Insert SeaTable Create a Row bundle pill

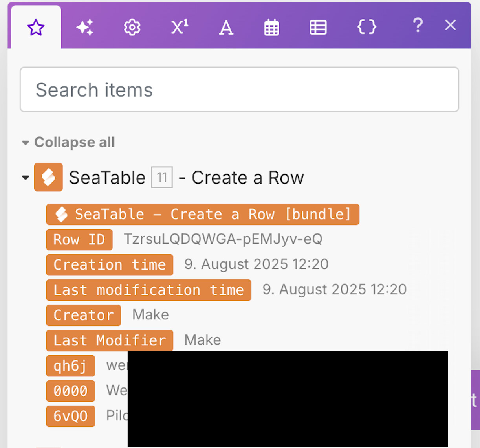point(202,215)
